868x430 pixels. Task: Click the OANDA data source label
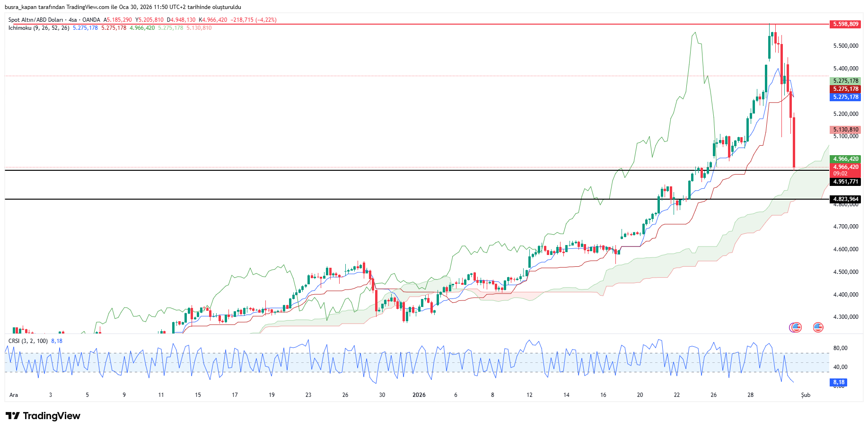coord(91,20)
